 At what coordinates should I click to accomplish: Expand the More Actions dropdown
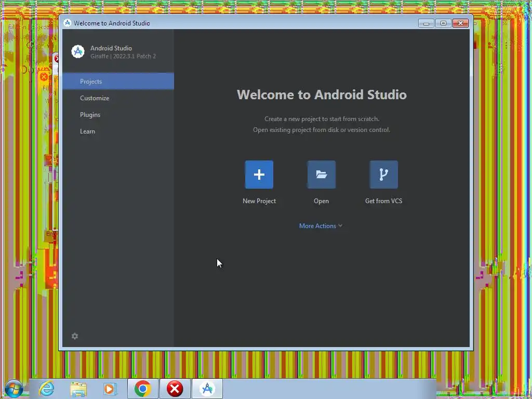tap(321, 226)
